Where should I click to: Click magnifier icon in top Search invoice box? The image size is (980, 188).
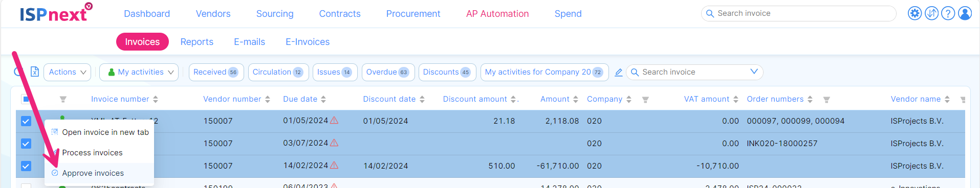[710, 13]
